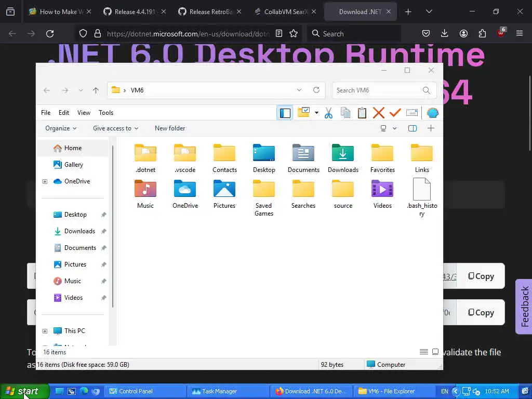
Task: Click the Up one level arrow
Action: (96, 90)
